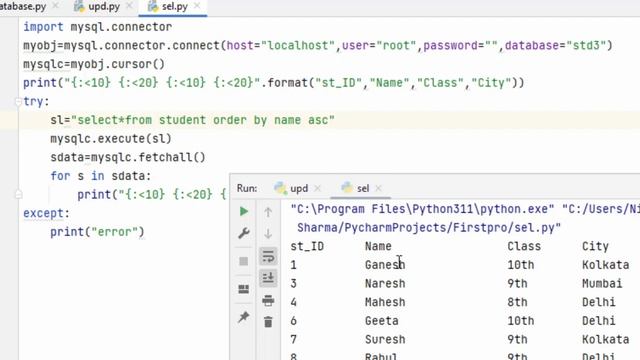The image size is (640, 360).
Task: Click the "City" header in output
Action: coord(595,247)
